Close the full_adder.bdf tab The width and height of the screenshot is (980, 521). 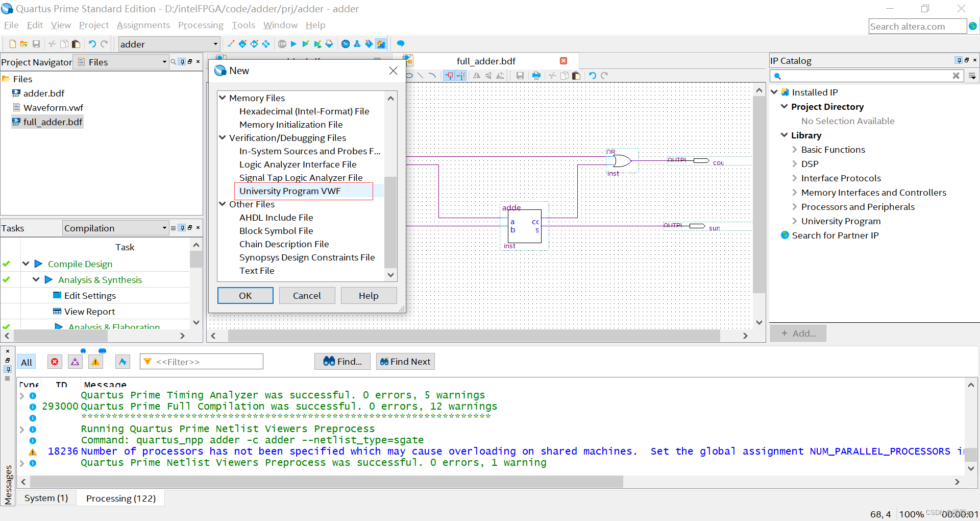click(x=563, y=61)
